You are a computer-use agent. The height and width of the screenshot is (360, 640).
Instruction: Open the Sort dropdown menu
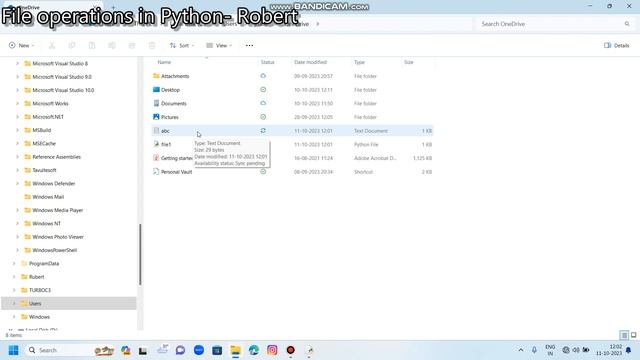(x=182, y=45)
